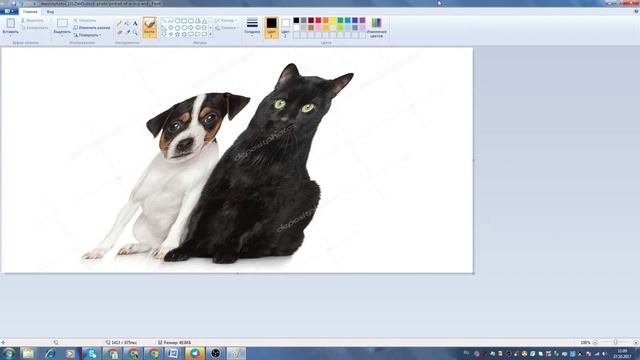Open the Кисти (Brushes) dropdown arrow

(149, 36)
